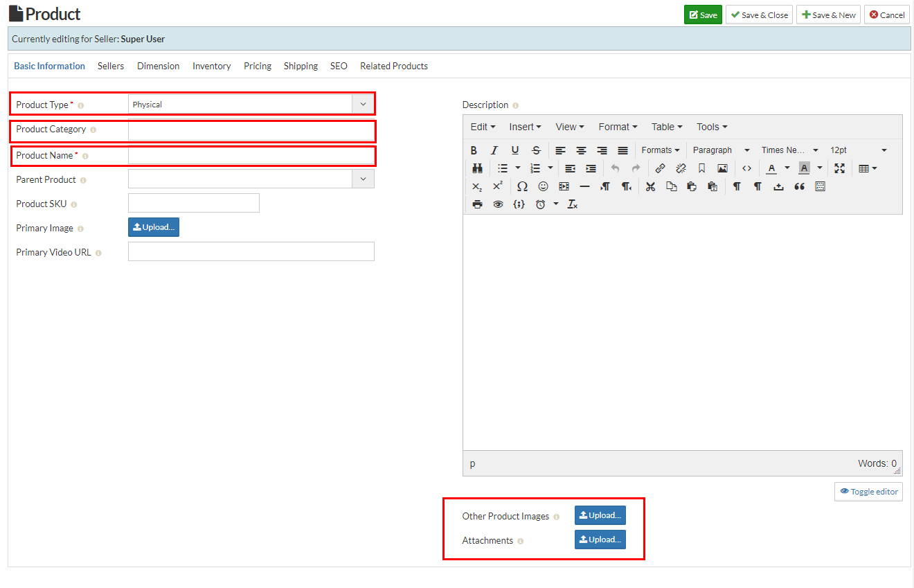Open the Formats dropdown in the editor
This screenshot has width=914, height=588.
click(x=660, y=150)
